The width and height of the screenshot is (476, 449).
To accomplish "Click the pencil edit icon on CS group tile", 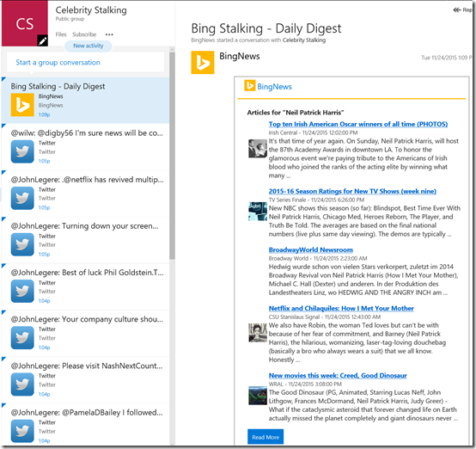I will point(42,40).
